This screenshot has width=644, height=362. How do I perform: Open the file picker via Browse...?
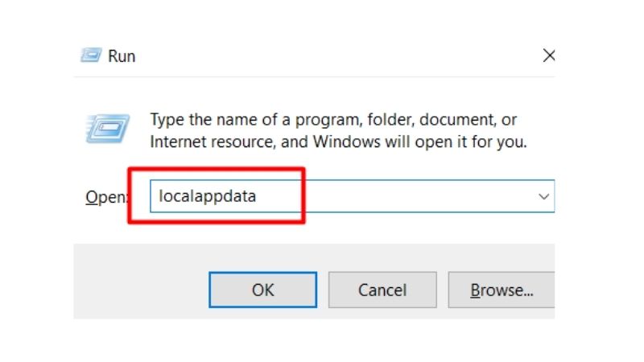click(x=502, y=290)
